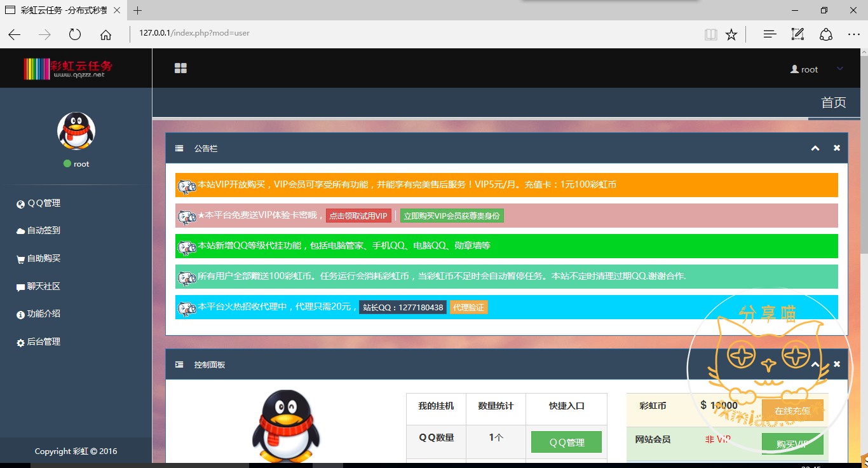The image size is (868, 468).
Task: Click the penguin avatar in sidebar
Action: pyautogui.click(x=76, y=131)
